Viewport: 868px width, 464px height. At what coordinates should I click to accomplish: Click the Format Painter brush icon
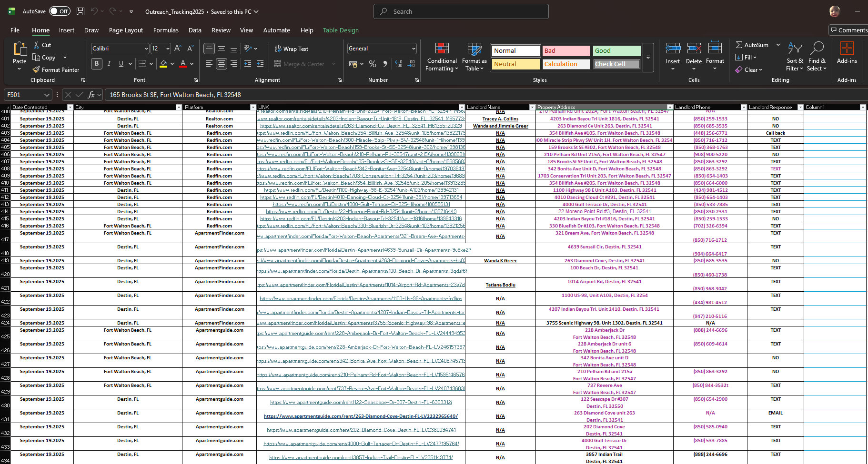point(36,69)
